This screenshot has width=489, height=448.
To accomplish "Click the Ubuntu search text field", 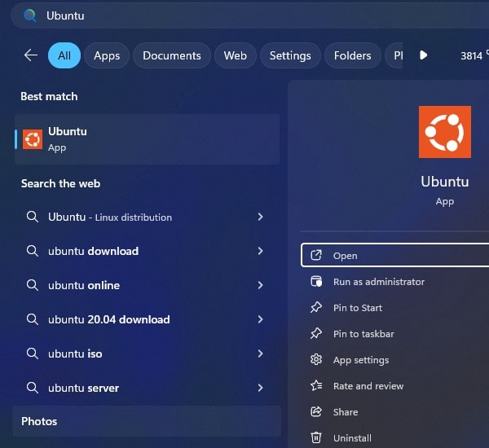I will 249,15.
